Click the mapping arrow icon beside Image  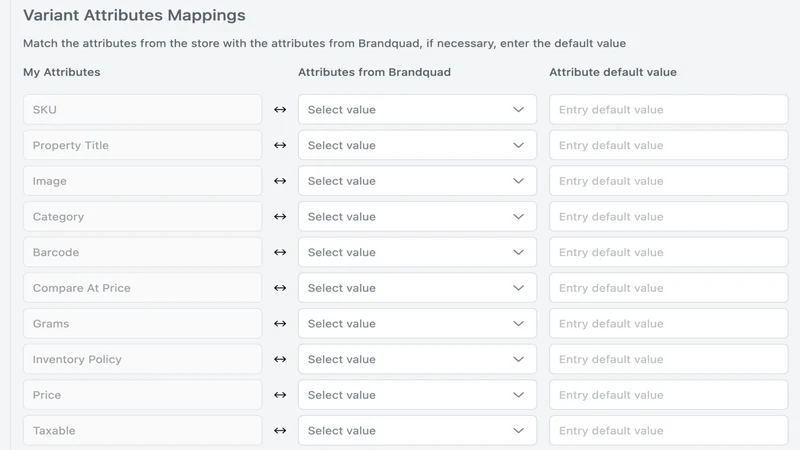pos(280,181)
